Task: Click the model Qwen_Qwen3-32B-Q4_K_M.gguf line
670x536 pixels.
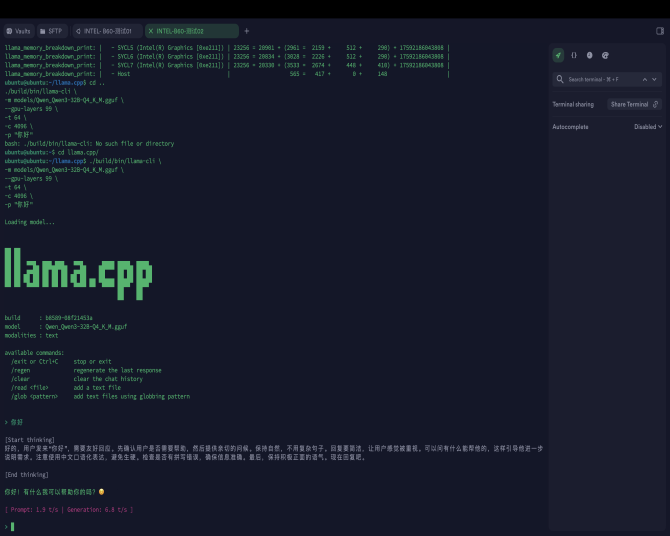Action: coord(66,327)
